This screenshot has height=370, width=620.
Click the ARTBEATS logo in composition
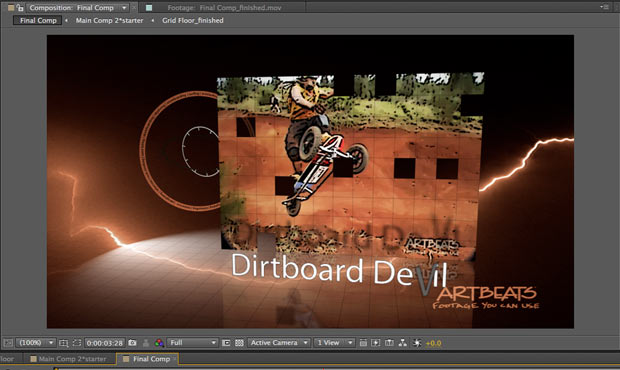click(486, 298)
